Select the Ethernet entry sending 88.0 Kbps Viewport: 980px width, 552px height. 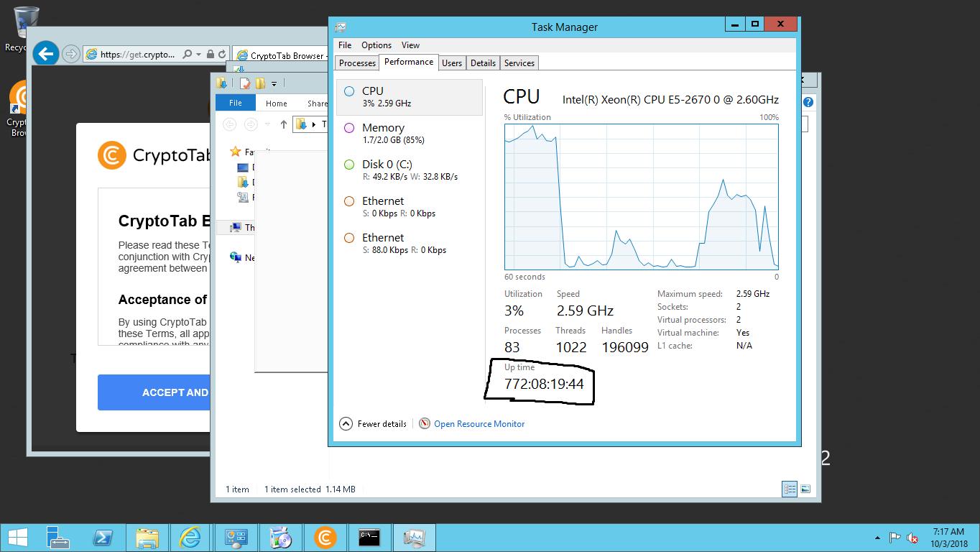[x=410, y=244]
